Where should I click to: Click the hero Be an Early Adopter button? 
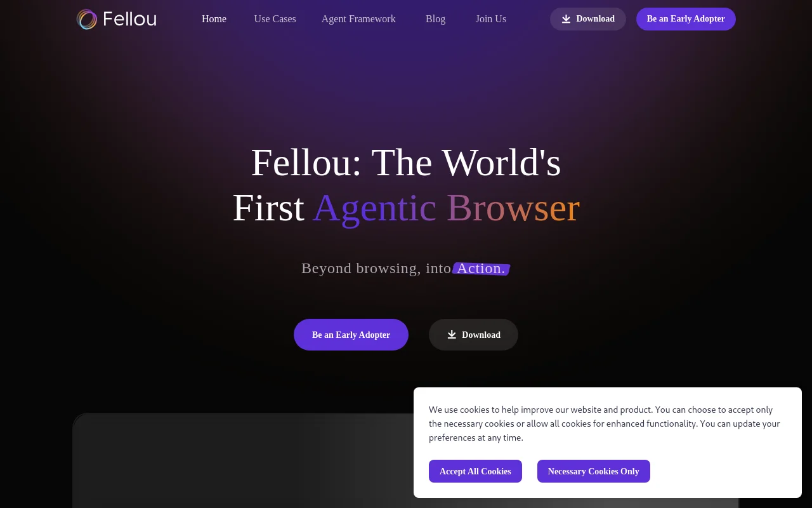[x=351, y=335]
